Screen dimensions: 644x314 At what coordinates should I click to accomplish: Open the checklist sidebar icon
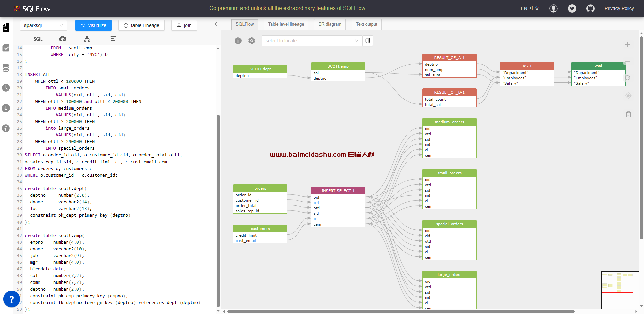tap(6, 48)
